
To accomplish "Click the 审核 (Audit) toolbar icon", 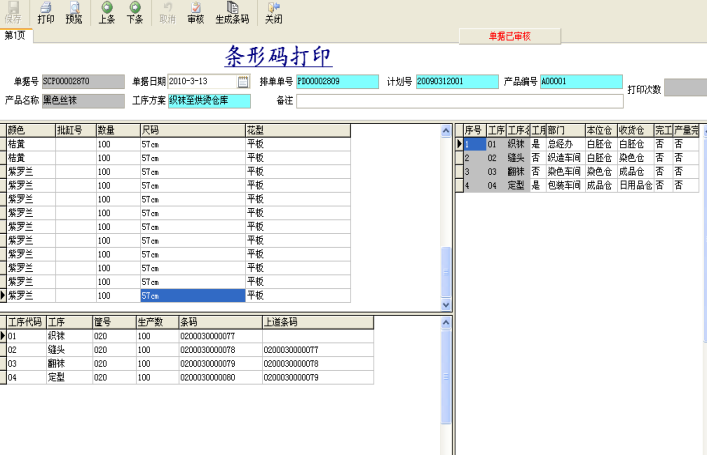I will coord(195,13).
